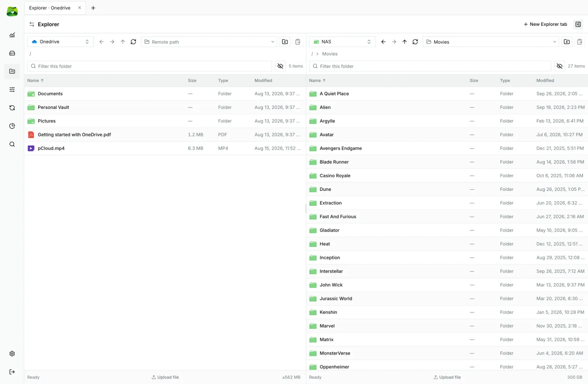This screenshot has height=384, width=588.
Task: Select the Blade Runner folder
Action: click(x=447, y=162)
